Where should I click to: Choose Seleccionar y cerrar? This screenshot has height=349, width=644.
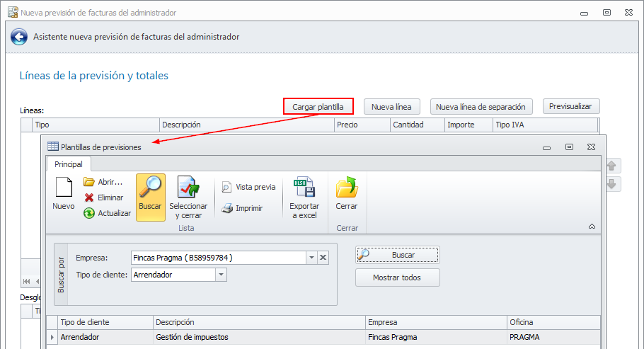coord(188,198)
